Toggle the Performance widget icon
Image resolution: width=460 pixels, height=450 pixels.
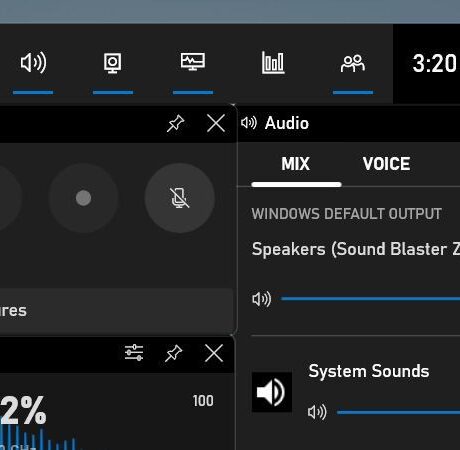click(193, 62)
